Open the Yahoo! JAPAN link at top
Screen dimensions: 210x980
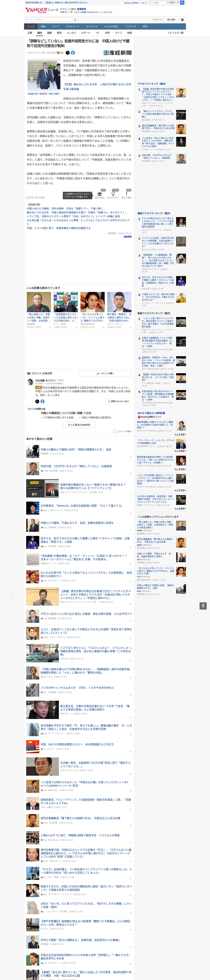[x=131, y=3]
